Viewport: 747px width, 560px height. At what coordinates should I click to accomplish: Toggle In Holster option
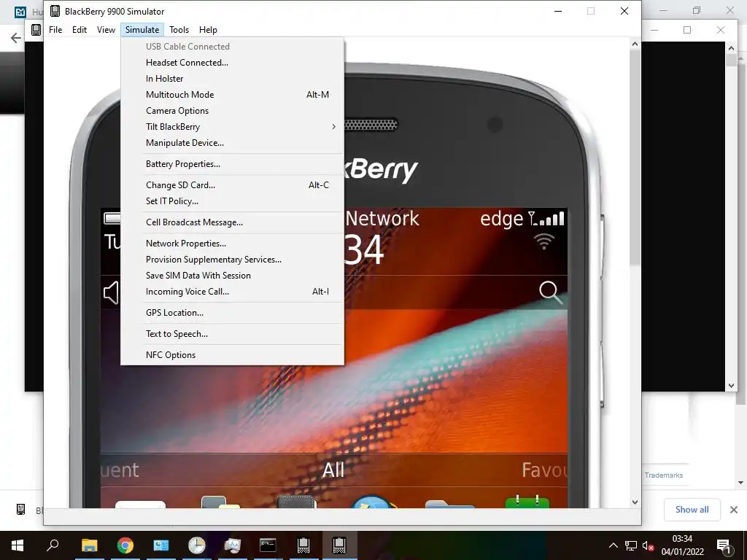tap(233, 79)
